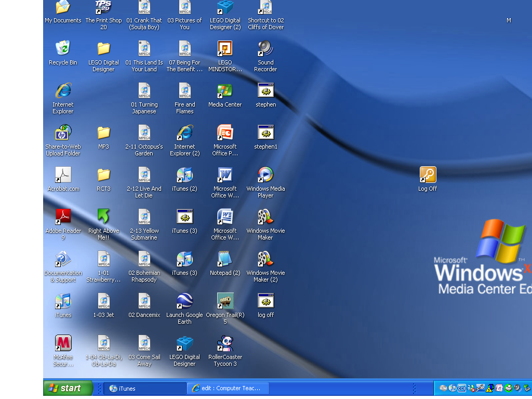This screenshot has width=532, height=399.
Task: Click the network warning tray icon
Action: point(489,388)
